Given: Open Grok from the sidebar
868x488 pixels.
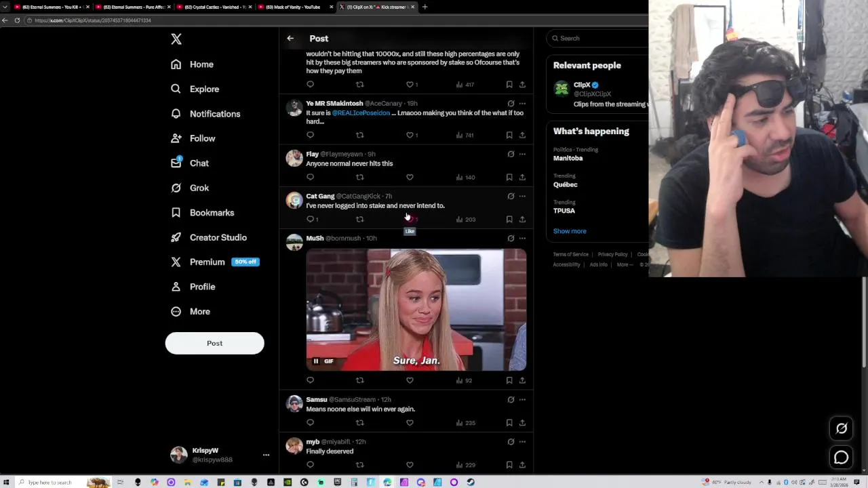Looking at the screenshot, I should pos(190,188).
